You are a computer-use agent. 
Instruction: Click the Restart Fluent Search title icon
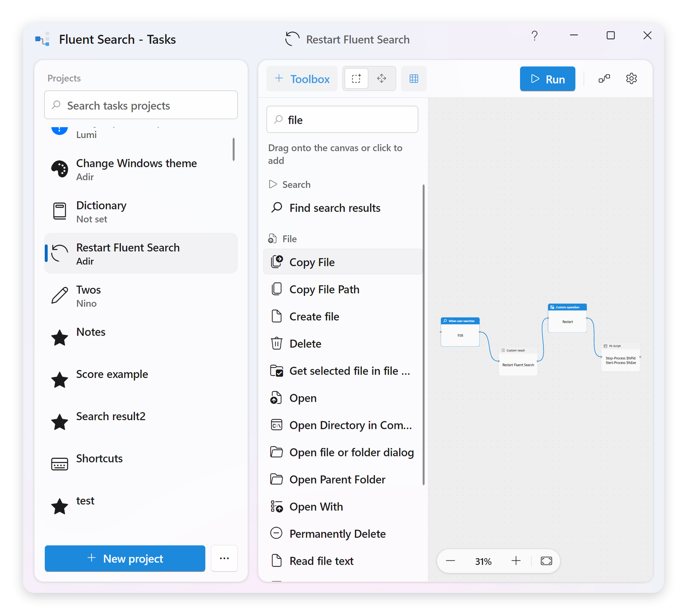click(x=292, y=39)
